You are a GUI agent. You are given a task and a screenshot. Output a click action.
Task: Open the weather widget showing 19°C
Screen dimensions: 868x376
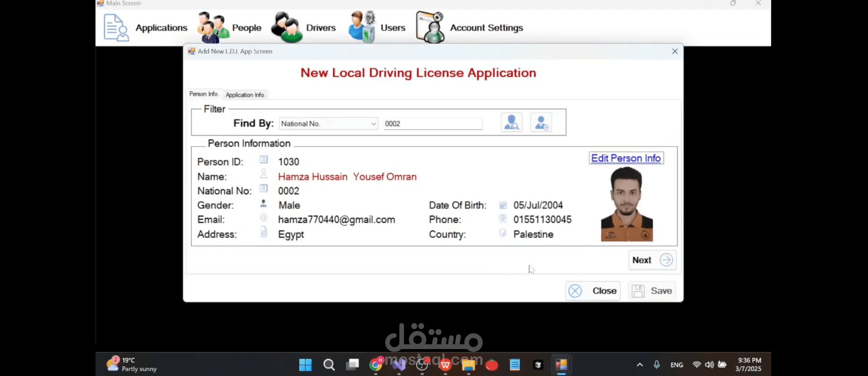coord(131,364)
